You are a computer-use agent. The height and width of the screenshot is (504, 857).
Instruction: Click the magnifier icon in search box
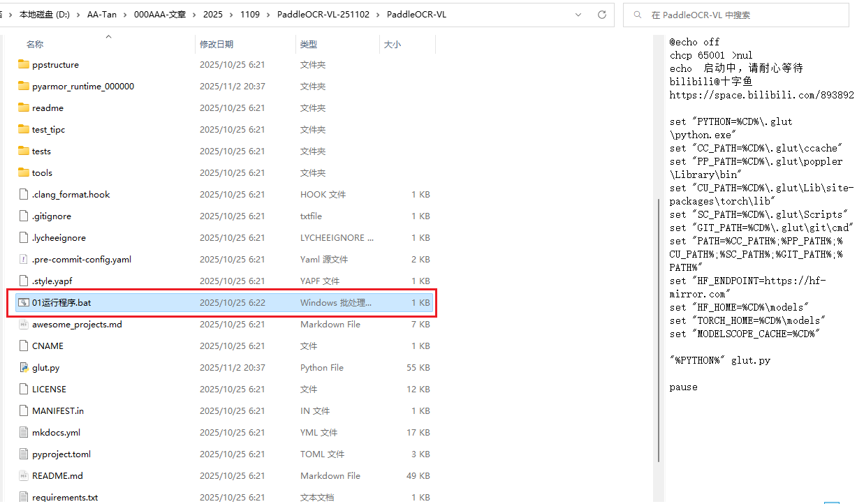coord(637,15)
